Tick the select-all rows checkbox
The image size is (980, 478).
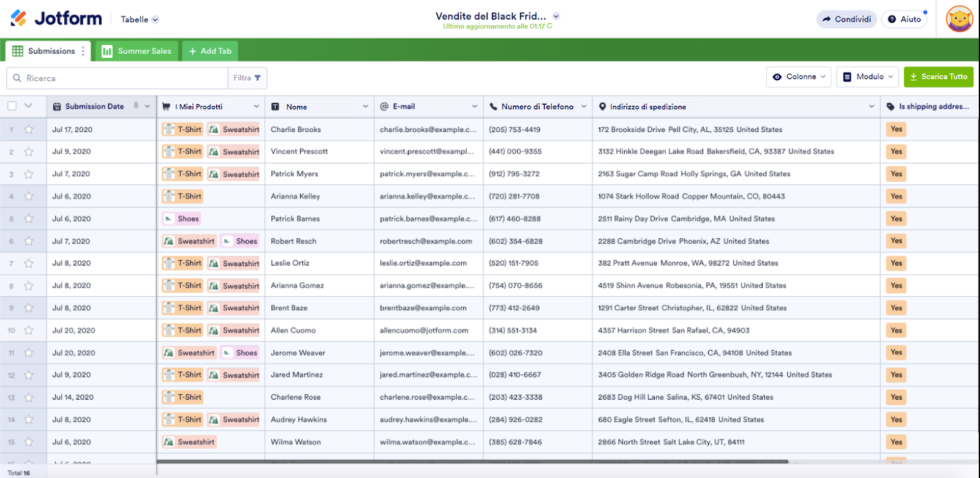[x=12, y=106]
